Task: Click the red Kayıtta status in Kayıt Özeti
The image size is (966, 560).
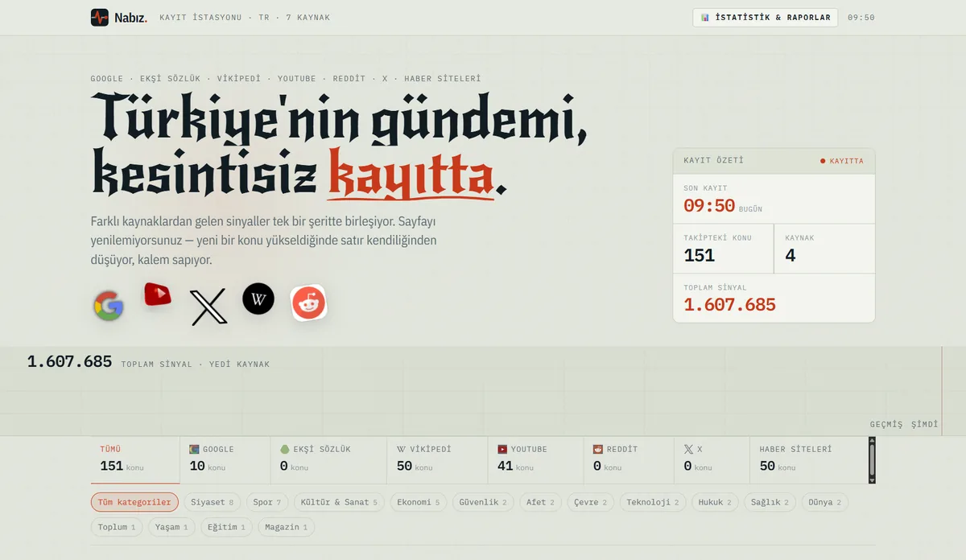Action: coord(842,161)
